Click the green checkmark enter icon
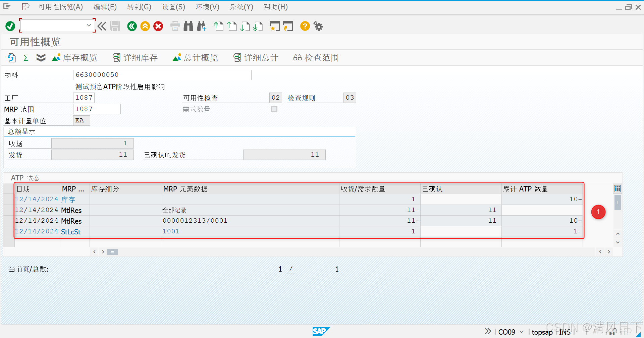 tap(10, 26)
